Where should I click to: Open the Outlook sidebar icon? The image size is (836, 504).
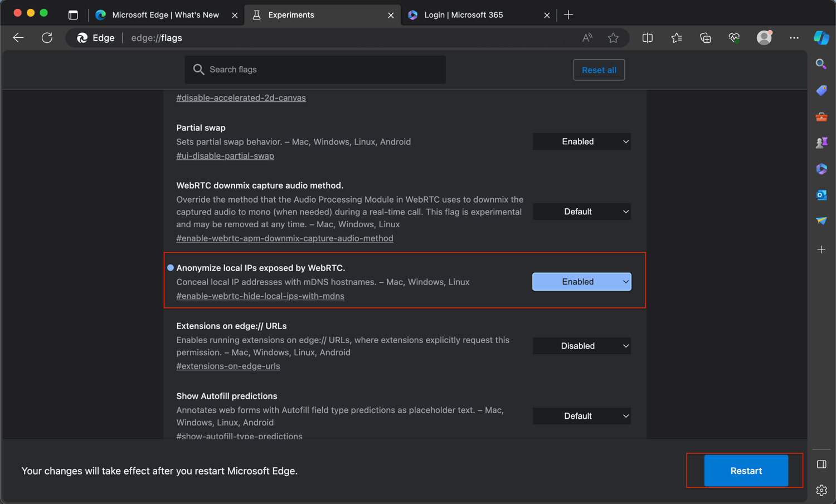(x=821, y=195)
